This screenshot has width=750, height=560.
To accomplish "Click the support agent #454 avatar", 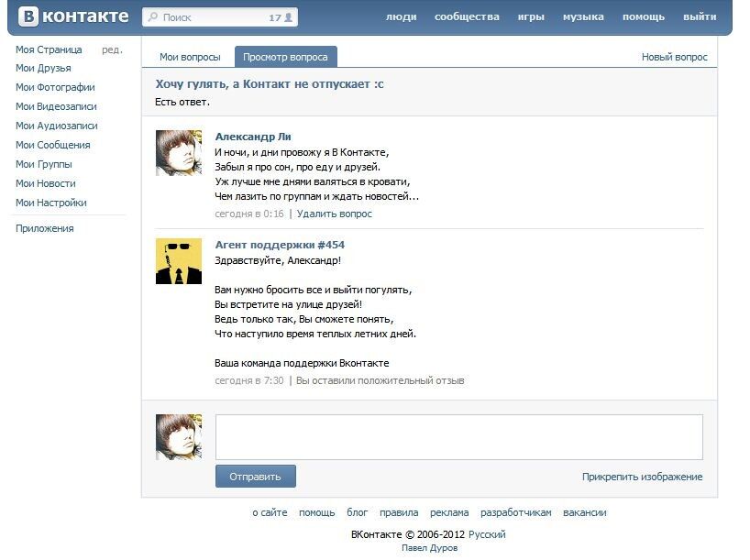I will pyautogui.click(x=180, y=263).
